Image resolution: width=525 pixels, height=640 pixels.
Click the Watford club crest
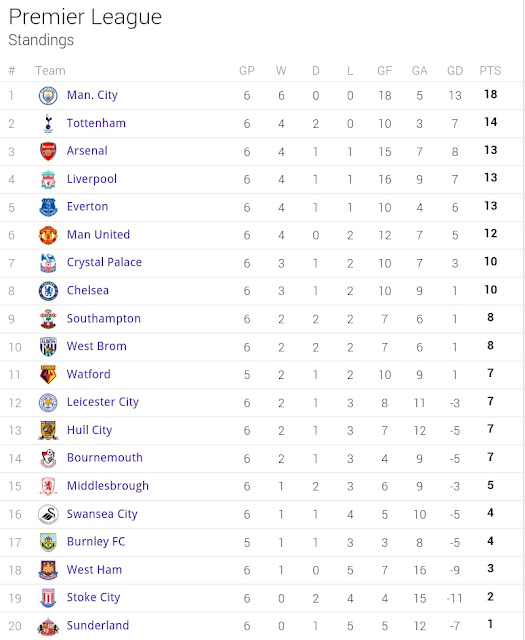(x=48, y=375)
